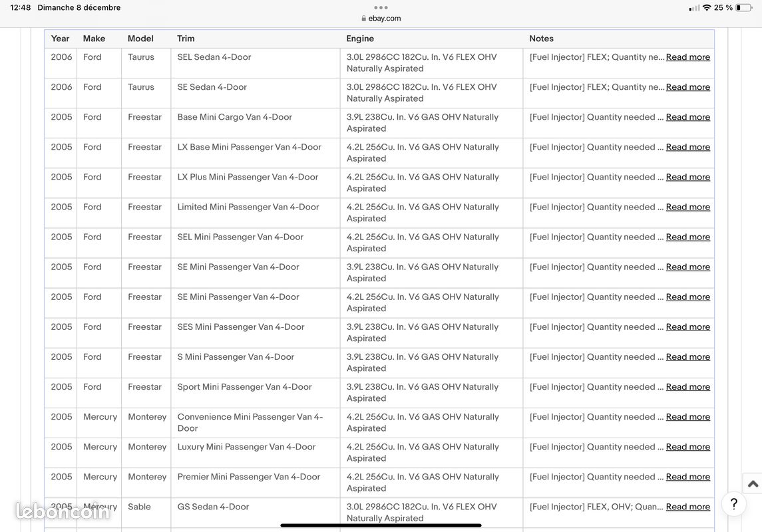
Task: Read more on Premier Mini Passenger Van row
Action: coord(687,477)
